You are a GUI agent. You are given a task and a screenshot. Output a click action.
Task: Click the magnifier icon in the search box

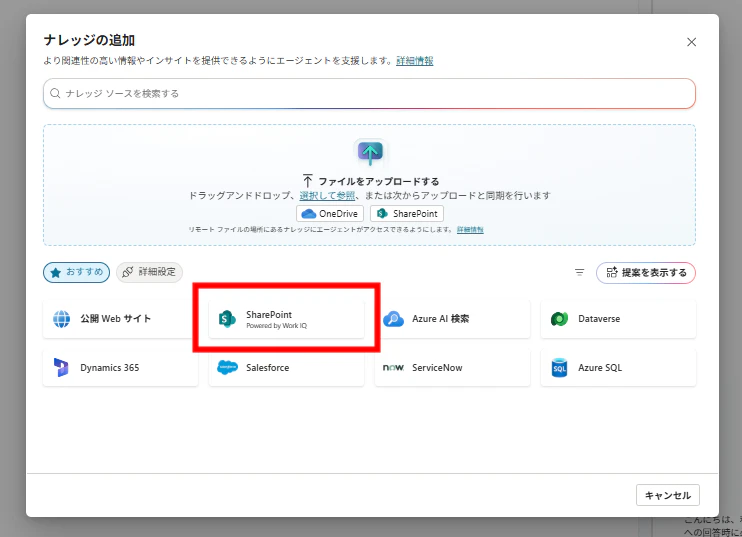click(55, 93)
